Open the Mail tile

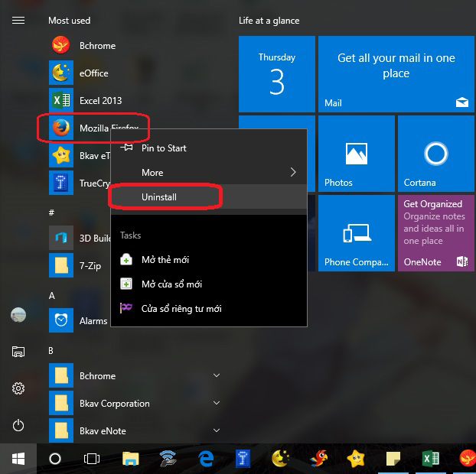pyautogui.click(x=396, y=74)
